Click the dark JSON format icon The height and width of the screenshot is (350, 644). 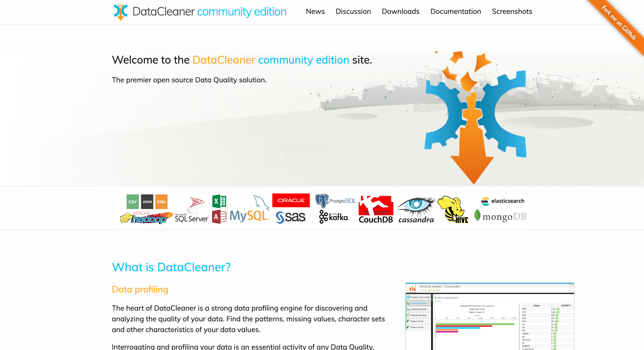pyautogui.click(x=147, y=201)
